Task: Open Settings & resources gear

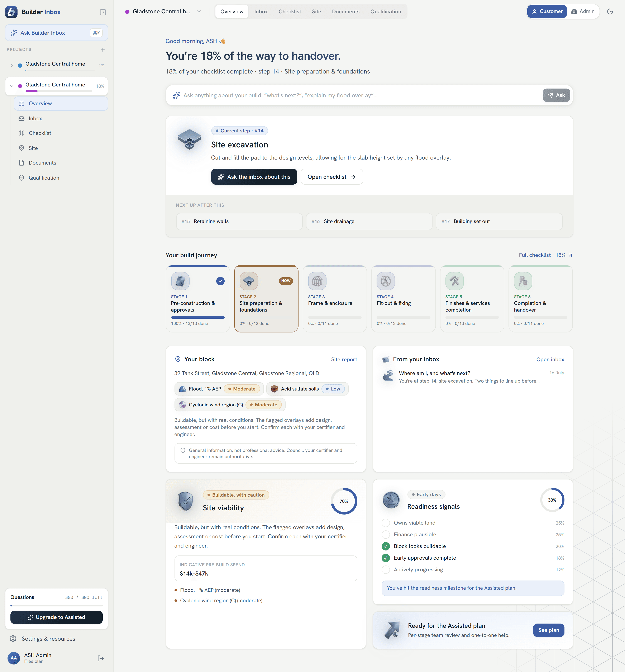Action: click(13, 639)
